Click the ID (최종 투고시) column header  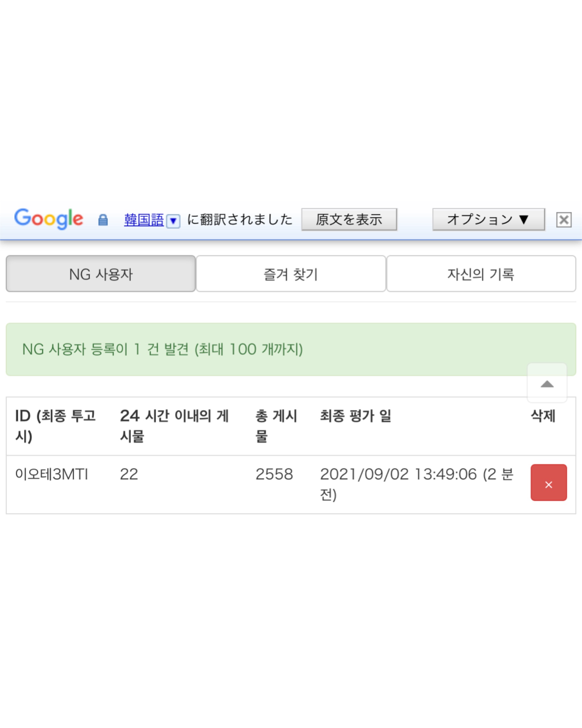click(56, 426)
